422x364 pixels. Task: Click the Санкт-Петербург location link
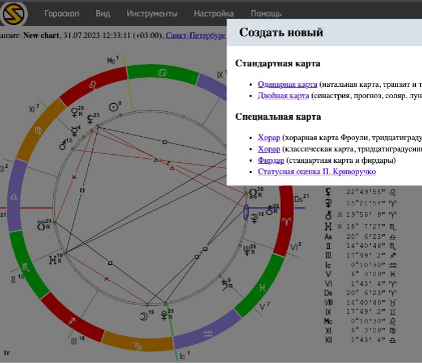tap(196, 35)
